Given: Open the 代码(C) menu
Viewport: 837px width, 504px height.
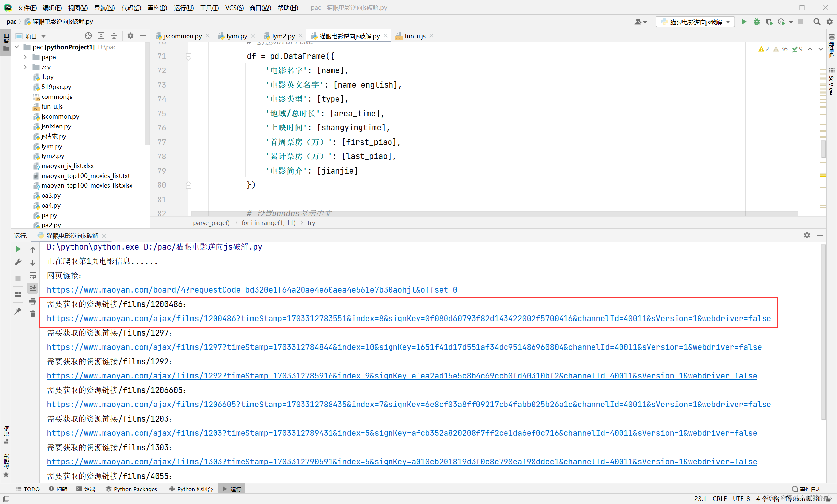Looking at the screenshot, I should point(131,8).
